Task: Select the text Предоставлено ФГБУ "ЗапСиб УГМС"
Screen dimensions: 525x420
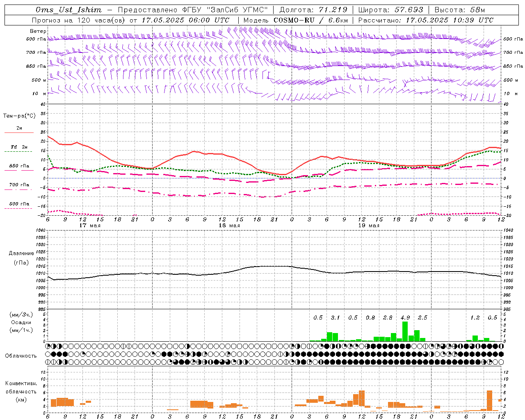Action: tap(192, 10)
